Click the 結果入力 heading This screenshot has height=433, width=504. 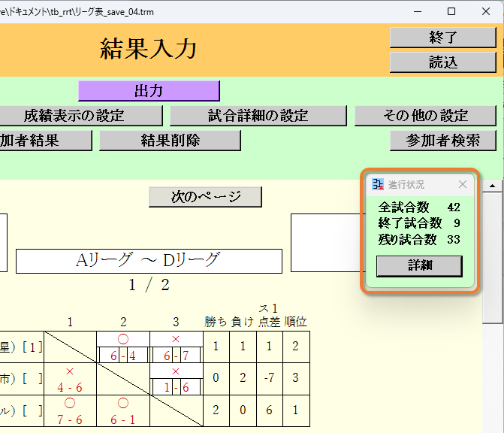[148, 49]
